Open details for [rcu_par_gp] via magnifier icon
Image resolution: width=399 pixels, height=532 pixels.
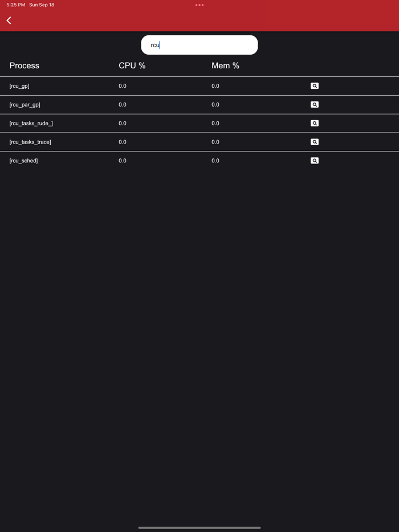click(x=315, y=105)
